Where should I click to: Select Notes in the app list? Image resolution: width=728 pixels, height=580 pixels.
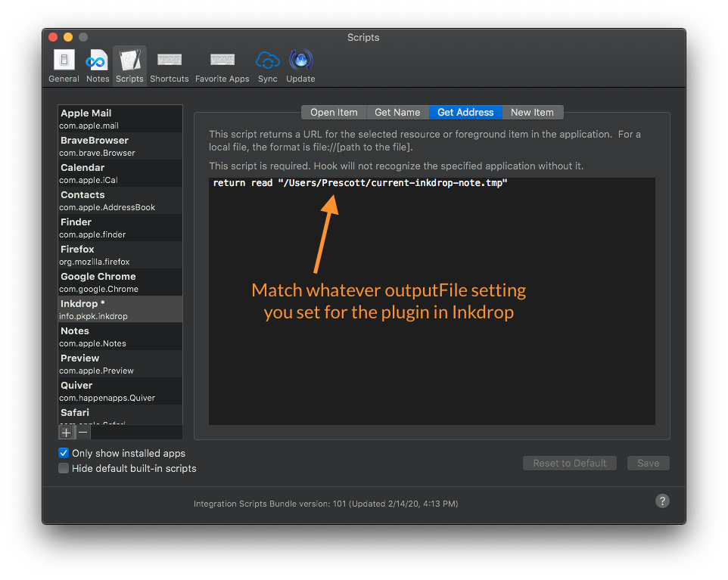click(x=120, y=337)
